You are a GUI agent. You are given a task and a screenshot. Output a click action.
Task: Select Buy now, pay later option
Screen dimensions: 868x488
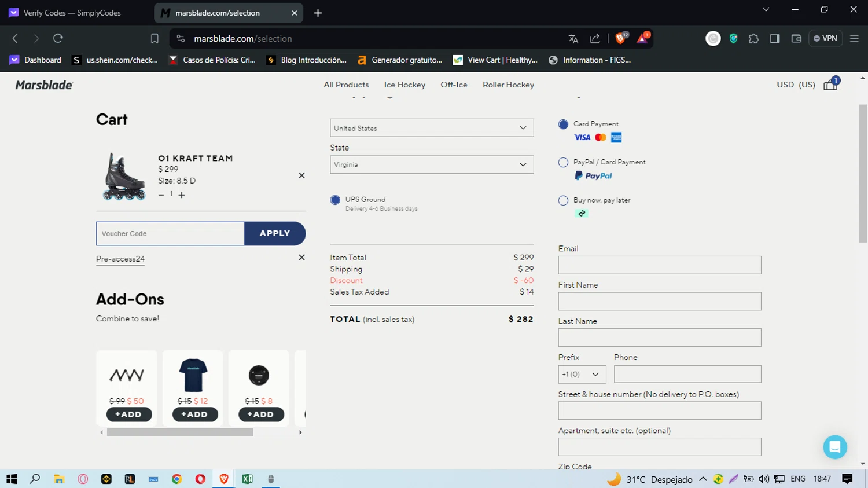563,201
